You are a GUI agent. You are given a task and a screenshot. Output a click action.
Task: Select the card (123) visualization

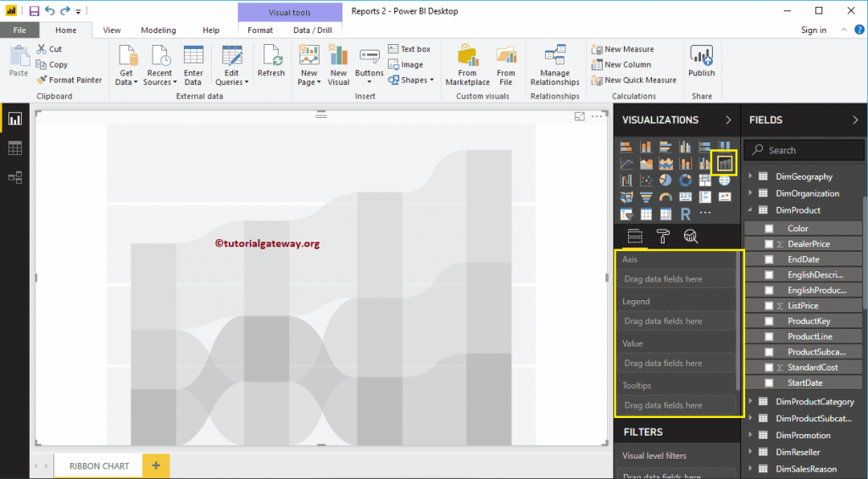(x=685, y=197)
